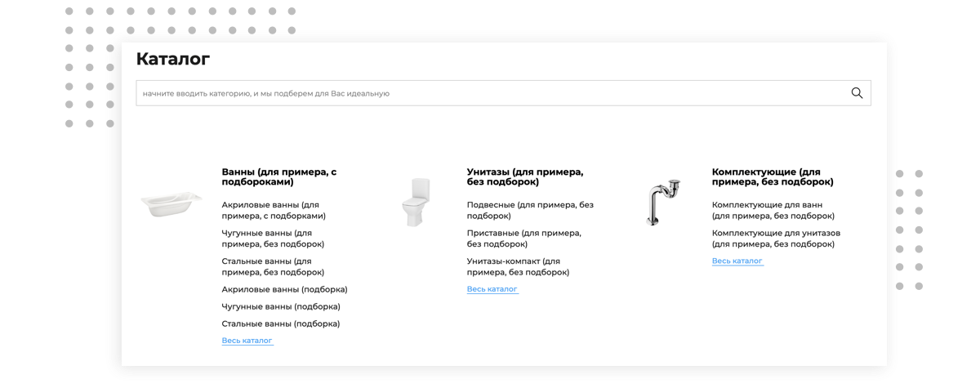Click the toilet category image

416,202
